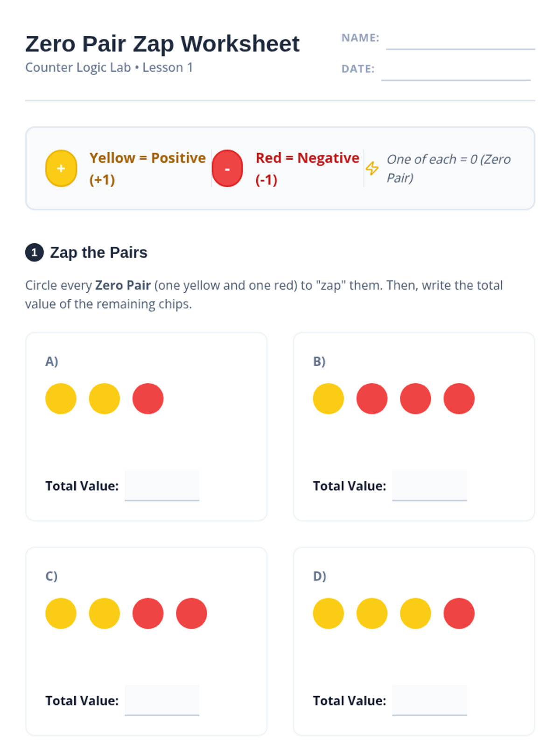Click Total Value field for problem A
Screen dimensions: 560x747
pyautogui.click(x=162, y=486)
